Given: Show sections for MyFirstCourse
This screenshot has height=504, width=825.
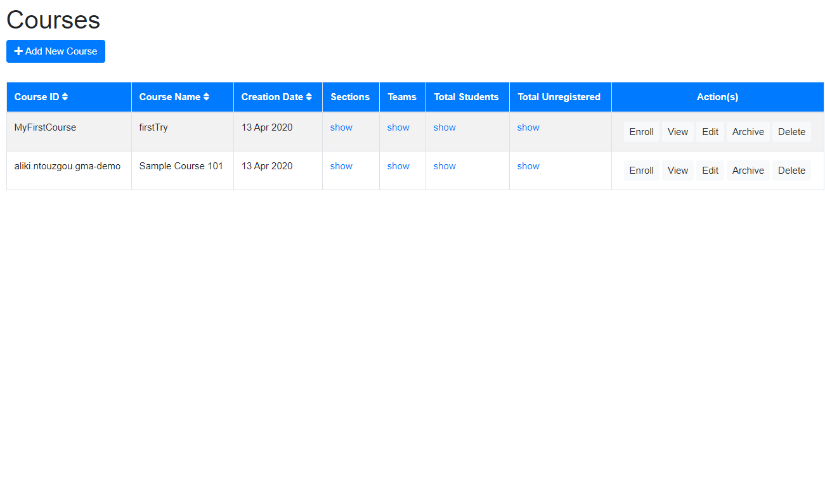Looking at the screenshot, I should (x=341, y=127).
